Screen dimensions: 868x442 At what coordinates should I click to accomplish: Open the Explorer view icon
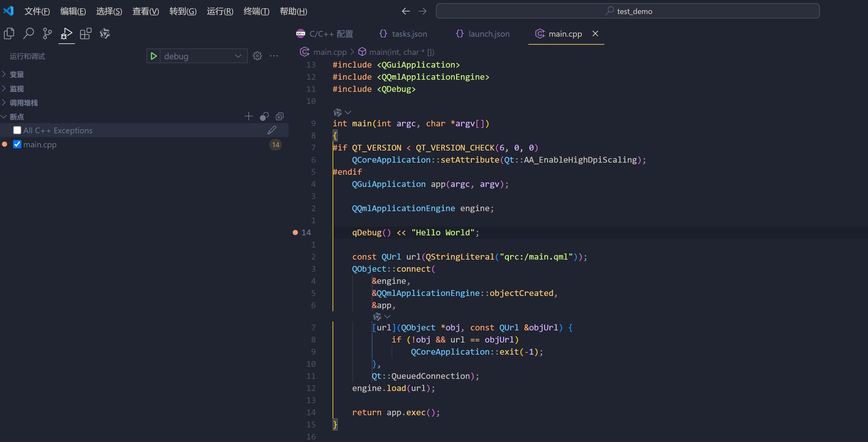coord(9,33)
